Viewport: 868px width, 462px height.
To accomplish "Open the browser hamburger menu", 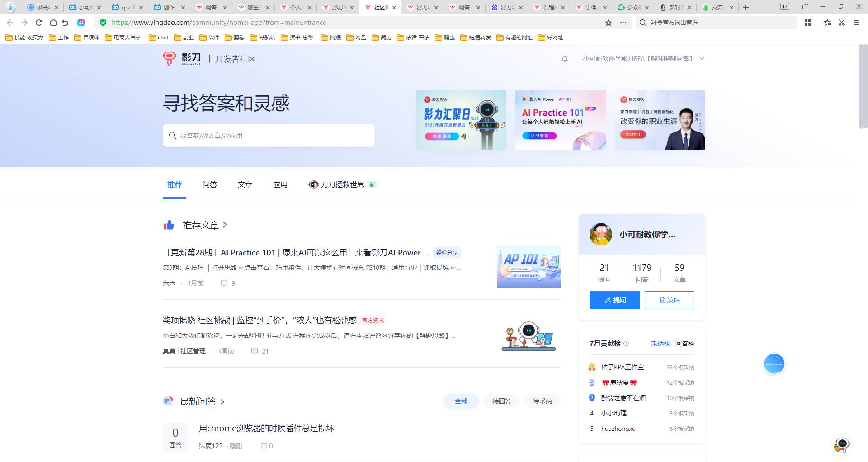I will point(856,23).
